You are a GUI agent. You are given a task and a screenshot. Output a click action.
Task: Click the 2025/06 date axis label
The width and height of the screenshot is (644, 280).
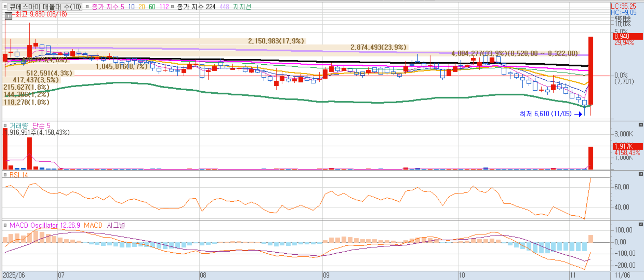pos(14,275)
